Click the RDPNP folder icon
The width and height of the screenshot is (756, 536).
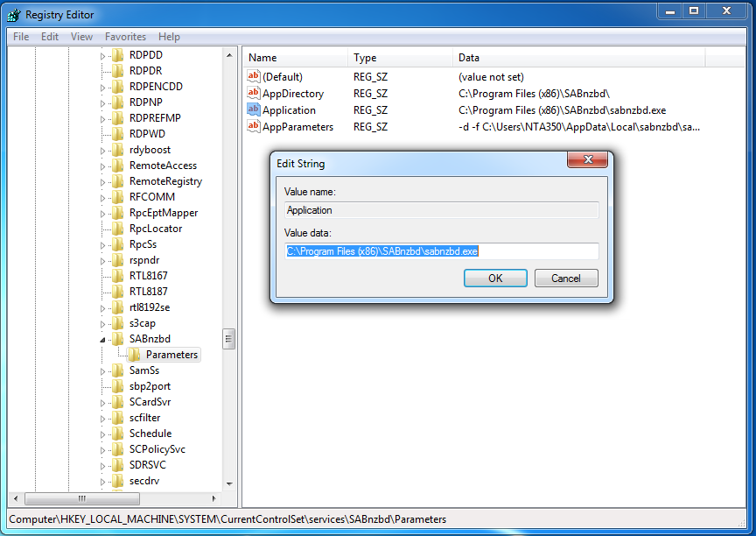click(117, 102)
